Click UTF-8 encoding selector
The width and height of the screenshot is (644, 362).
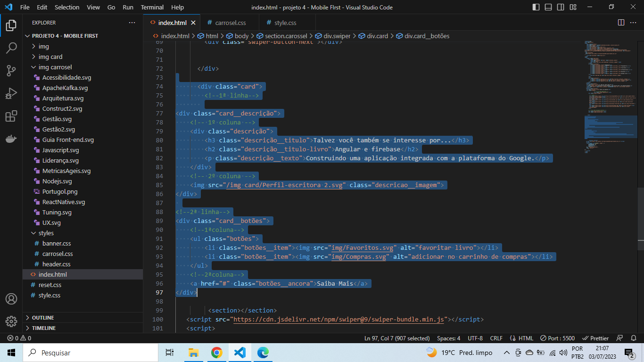pos(475,338)
